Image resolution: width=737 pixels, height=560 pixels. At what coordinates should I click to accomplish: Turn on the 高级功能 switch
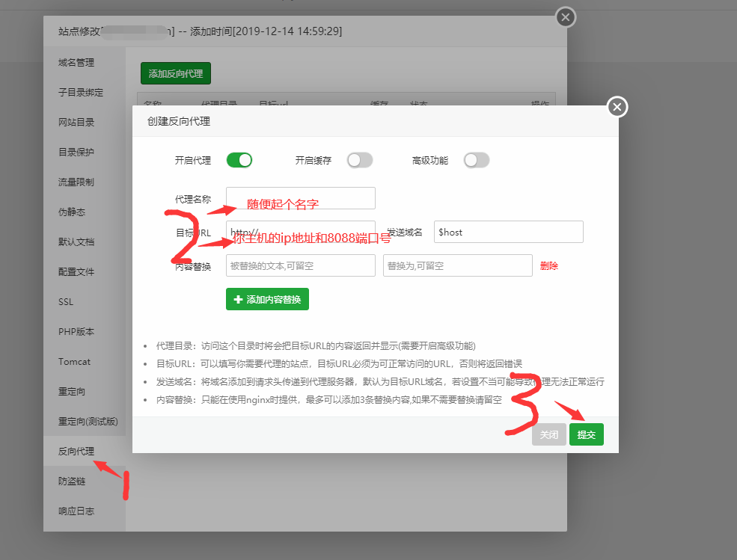(x=476, y=160)
